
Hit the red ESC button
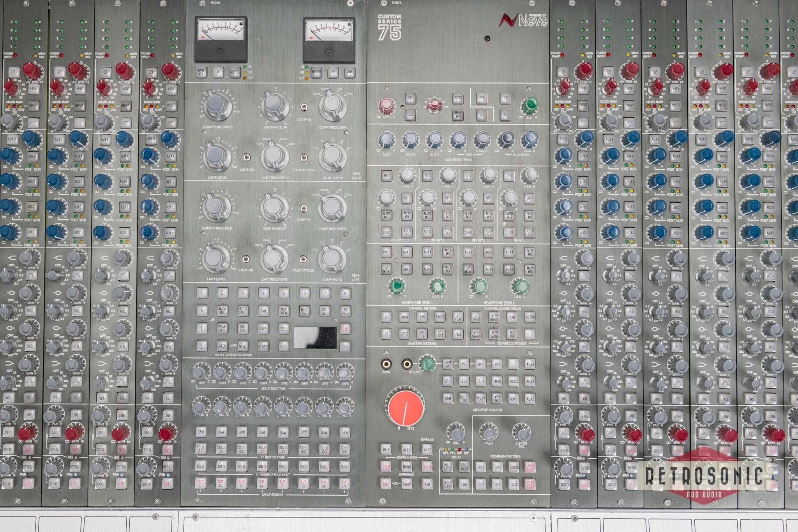(x=344, y=329)
